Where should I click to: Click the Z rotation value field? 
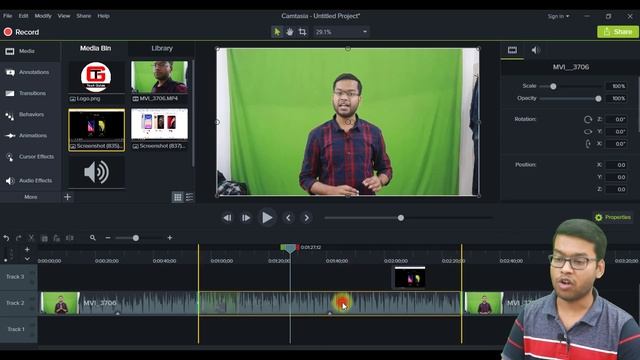tap(616, 120)
